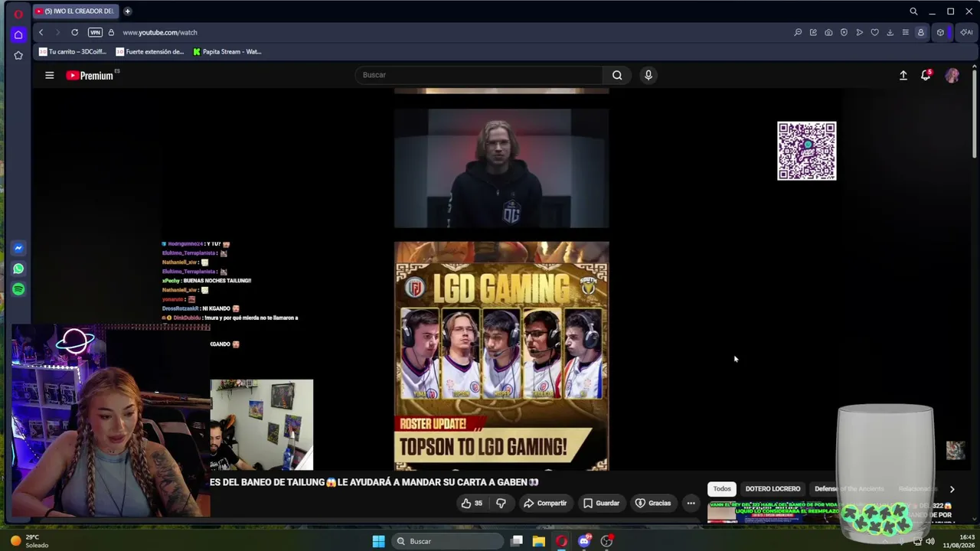Screen dimensions: 980x551
Task: Save video with the Guardar button
Action: click(x=602, y=503)
